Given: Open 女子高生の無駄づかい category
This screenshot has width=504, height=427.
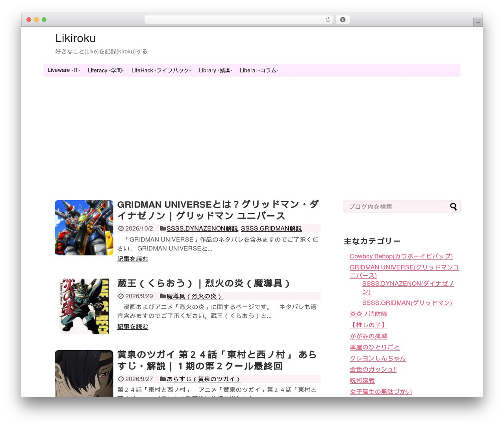Looking at the screenshot, I should pyautogui.click(x=381, y=392).
